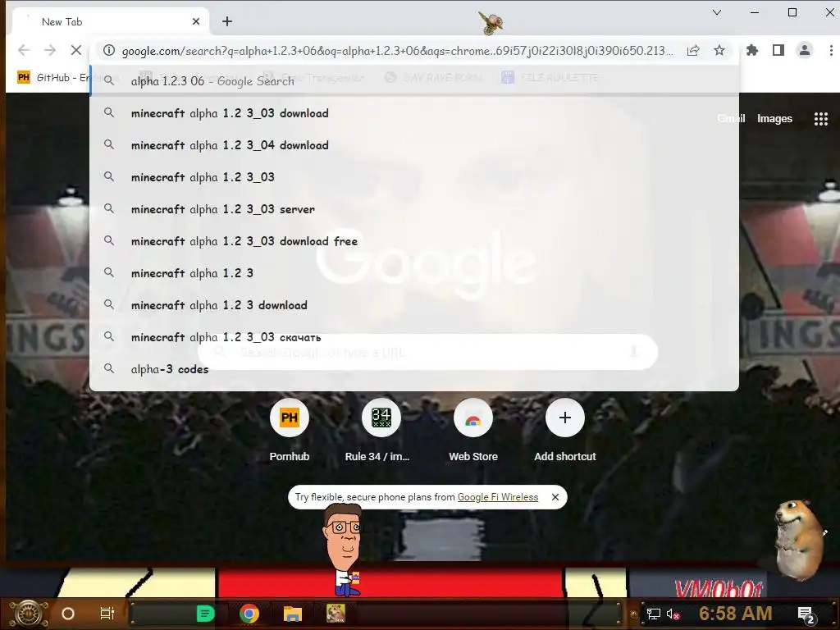Open the network tray icon
The image size is (840, 630).
click(x=654, y=614)
